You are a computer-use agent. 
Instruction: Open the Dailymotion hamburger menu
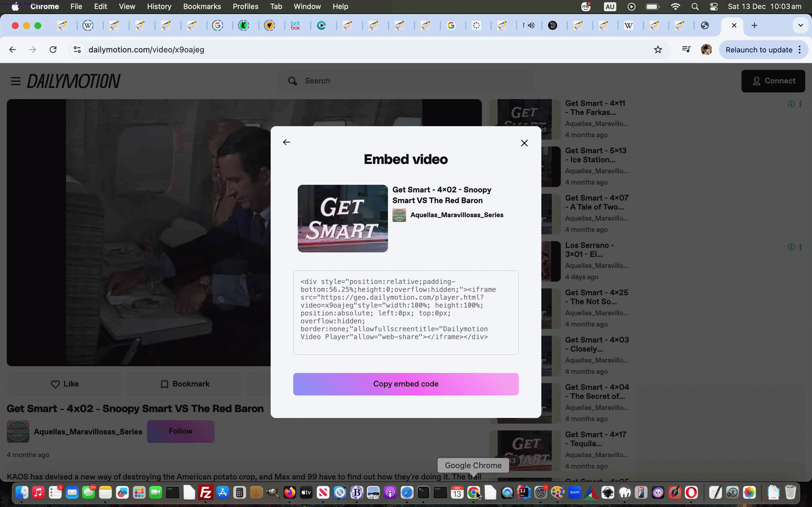[x=16, y=81]
